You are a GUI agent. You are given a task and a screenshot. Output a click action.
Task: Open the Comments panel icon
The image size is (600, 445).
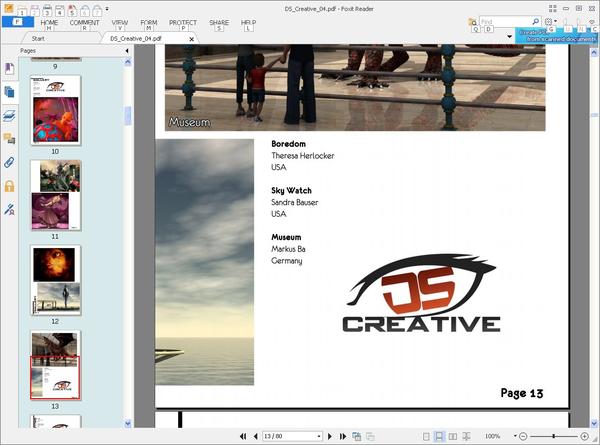coord(9,139)
